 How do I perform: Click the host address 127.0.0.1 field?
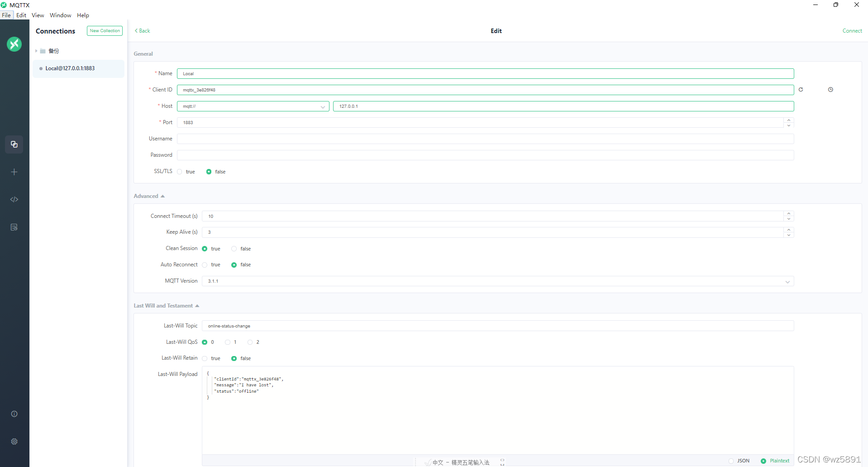pyautogui.click(x=563, y=106)
